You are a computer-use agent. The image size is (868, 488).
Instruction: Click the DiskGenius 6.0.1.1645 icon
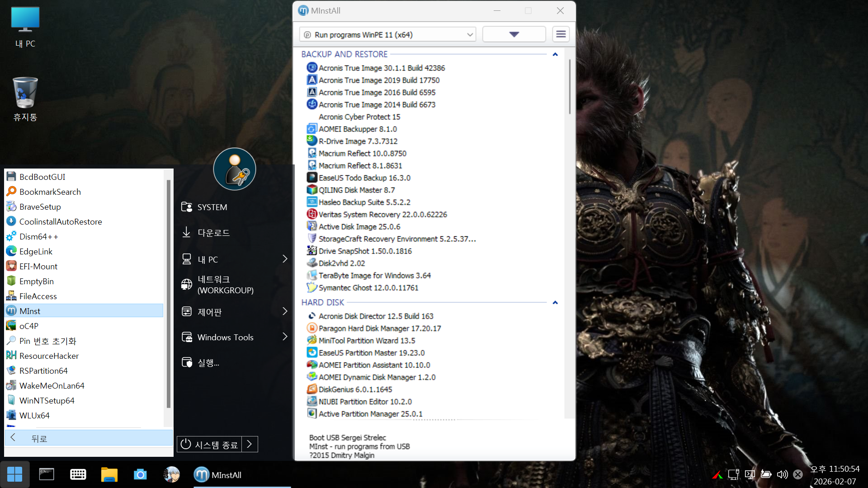pyautogui.click(x=311, y=389)
